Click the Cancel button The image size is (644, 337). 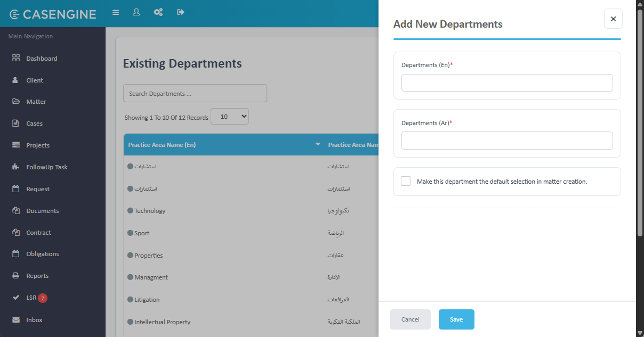tap(410, 319)
